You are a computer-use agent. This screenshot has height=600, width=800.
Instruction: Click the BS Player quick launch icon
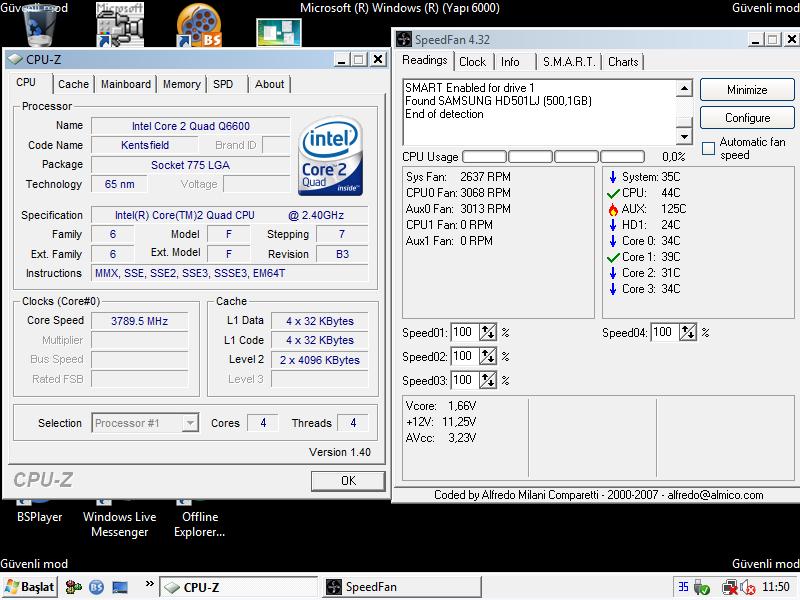pos(96,587)
